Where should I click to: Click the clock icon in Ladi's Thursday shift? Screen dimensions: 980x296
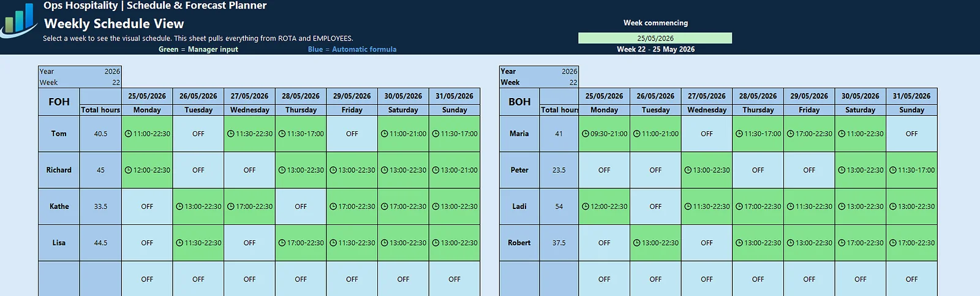pyautogui.click(x=739, y=207)
